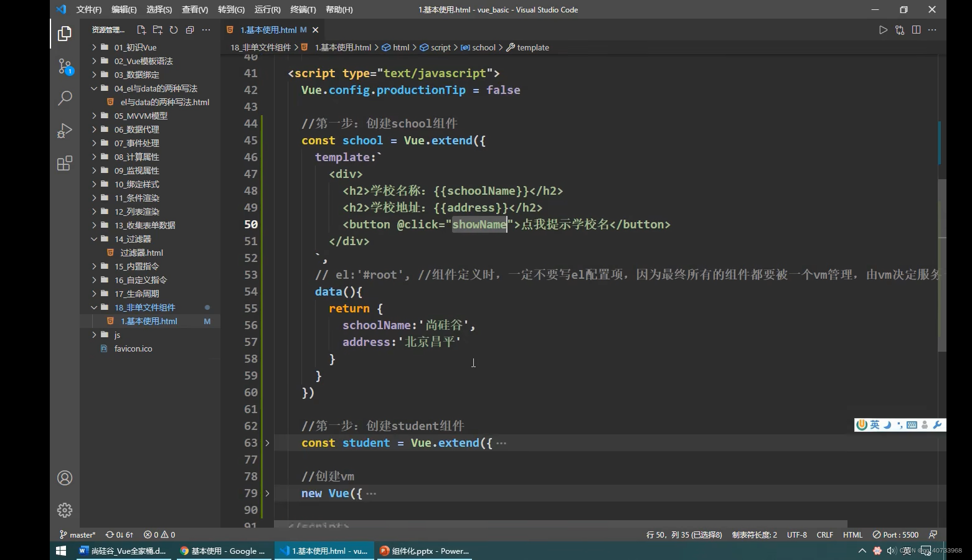Show hidden system tray icons
972x560 pixels.
[862, 551]
